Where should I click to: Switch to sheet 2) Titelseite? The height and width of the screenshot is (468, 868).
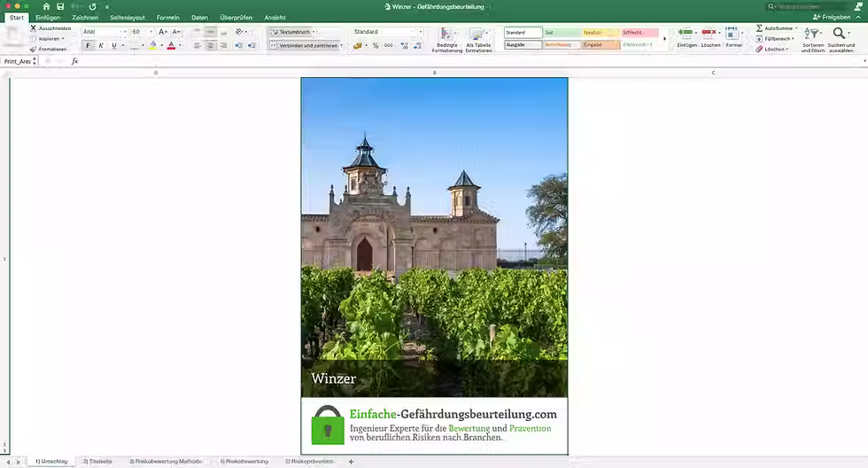pyautogui.click(x=97, y=462)
